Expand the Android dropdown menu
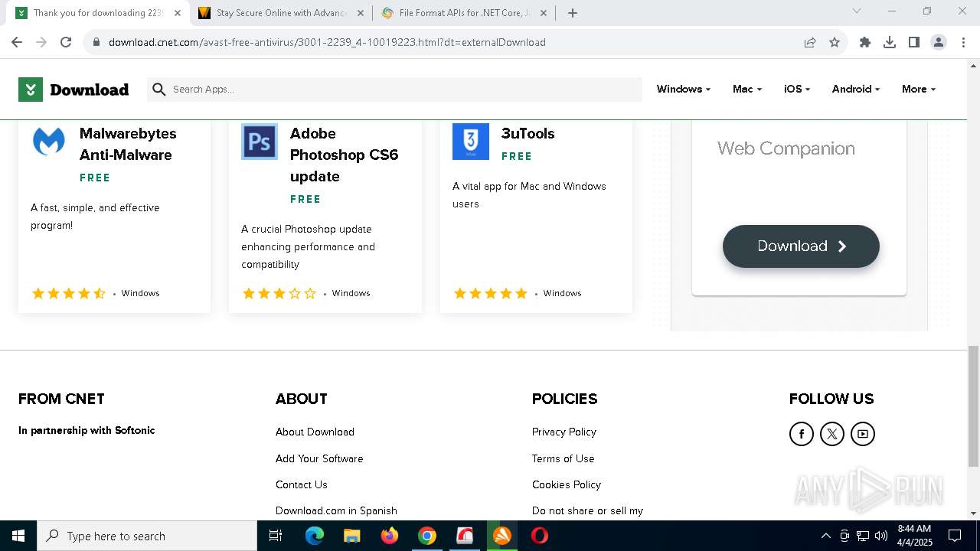 click(x=856, y=90)
